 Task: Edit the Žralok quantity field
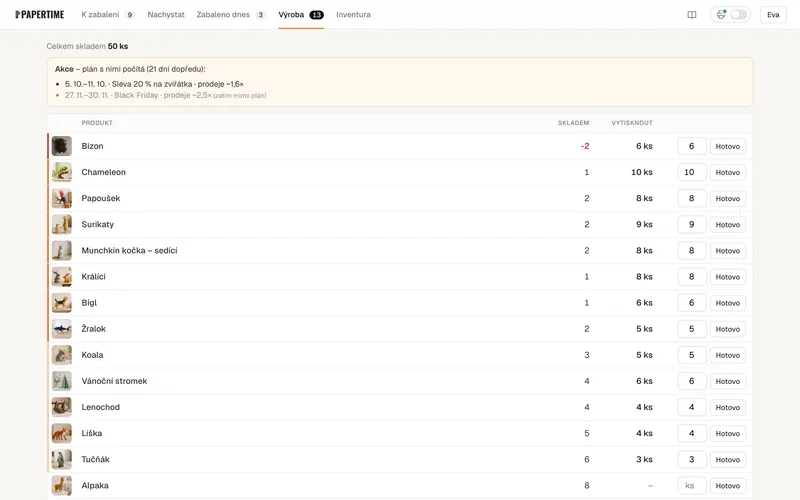692,329
